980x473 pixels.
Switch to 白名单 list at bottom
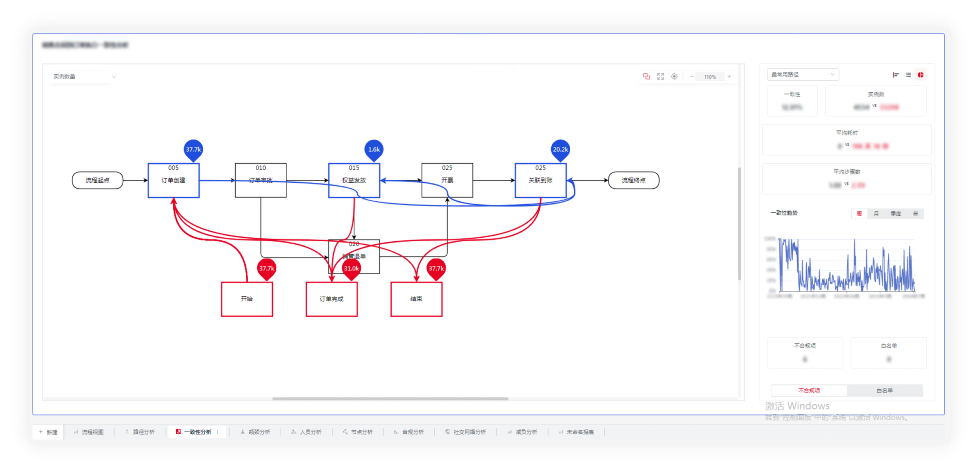(x=884, y=390)
